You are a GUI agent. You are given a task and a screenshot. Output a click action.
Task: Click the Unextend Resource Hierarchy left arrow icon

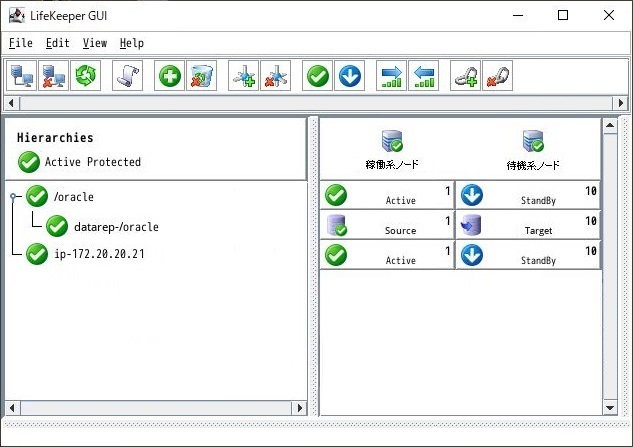point(423,76)
